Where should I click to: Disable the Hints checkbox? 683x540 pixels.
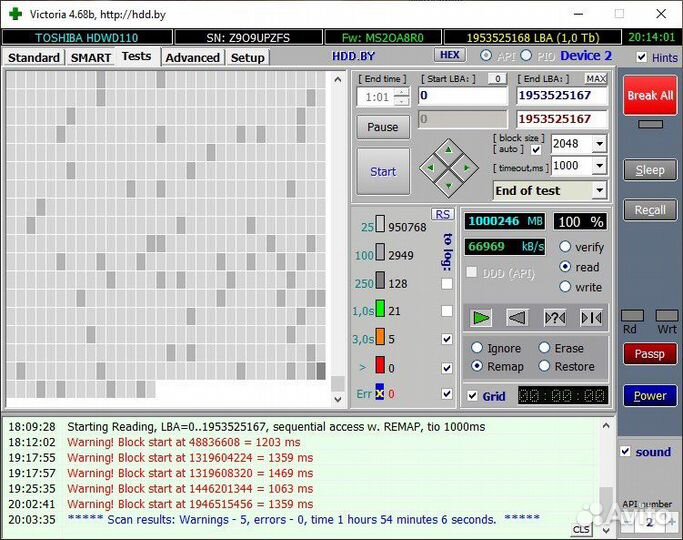(641, 58)
